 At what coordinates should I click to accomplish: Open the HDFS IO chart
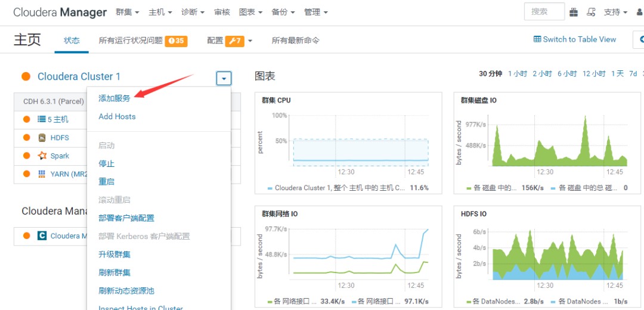[547, 257]
